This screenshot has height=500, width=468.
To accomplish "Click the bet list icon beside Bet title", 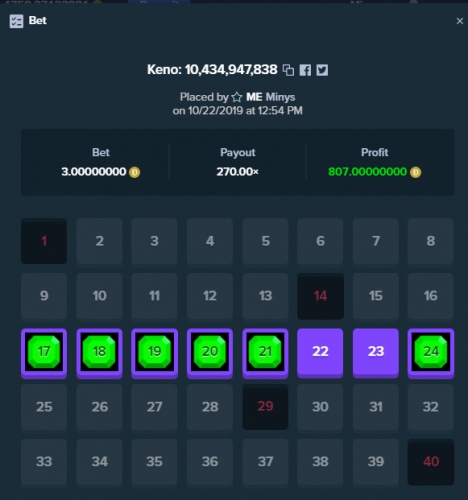I will [16, 21].
